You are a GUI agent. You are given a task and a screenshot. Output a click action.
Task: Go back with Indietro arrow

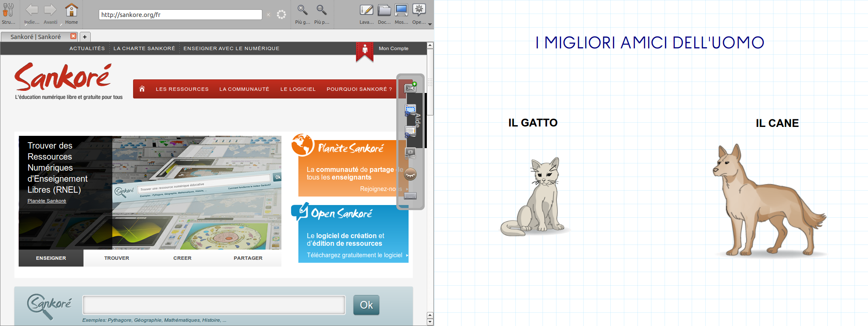pyautogui.click(x=32, y=10)
